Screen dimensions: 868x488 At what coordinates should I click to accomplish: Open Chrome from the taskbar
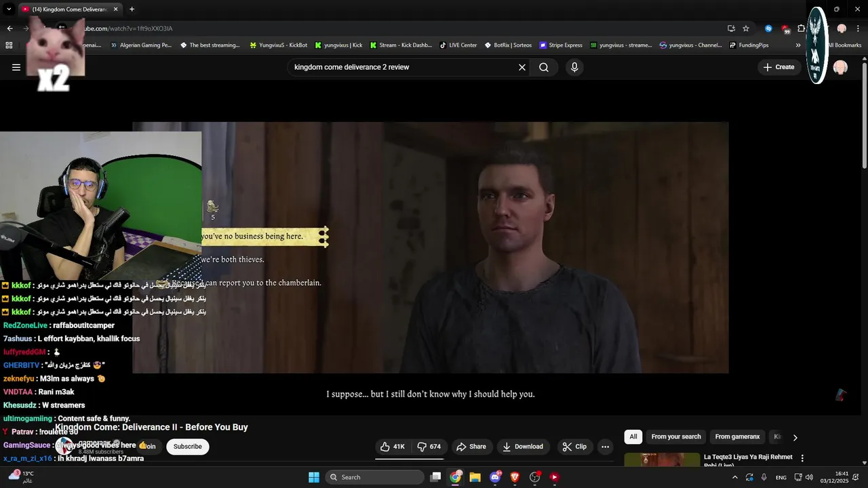(455, 477)
